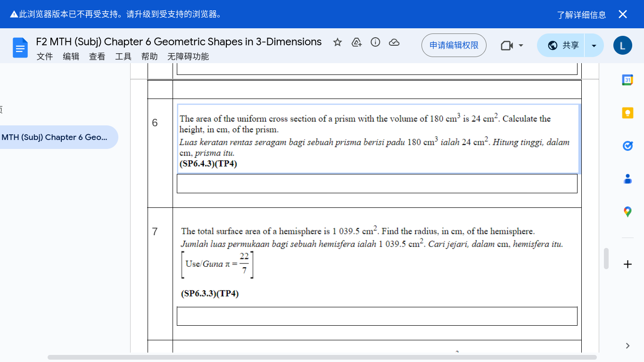Expand share options dropdown arrow
The width and height of the screenshot is (644, 362).
594,45
